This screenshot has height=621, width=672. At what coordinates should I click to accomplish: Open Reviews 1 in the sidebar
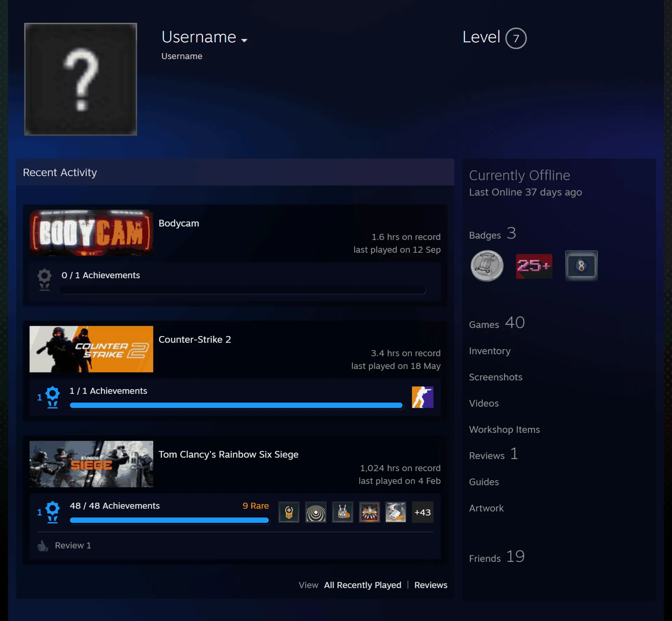click(x=493, y=454)
